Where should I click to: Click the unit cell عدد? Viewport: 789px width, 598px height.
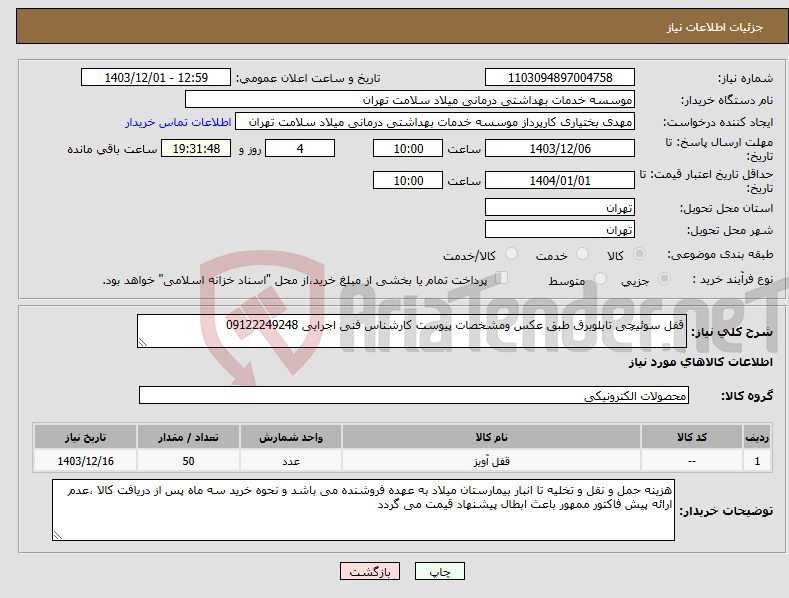291,461
